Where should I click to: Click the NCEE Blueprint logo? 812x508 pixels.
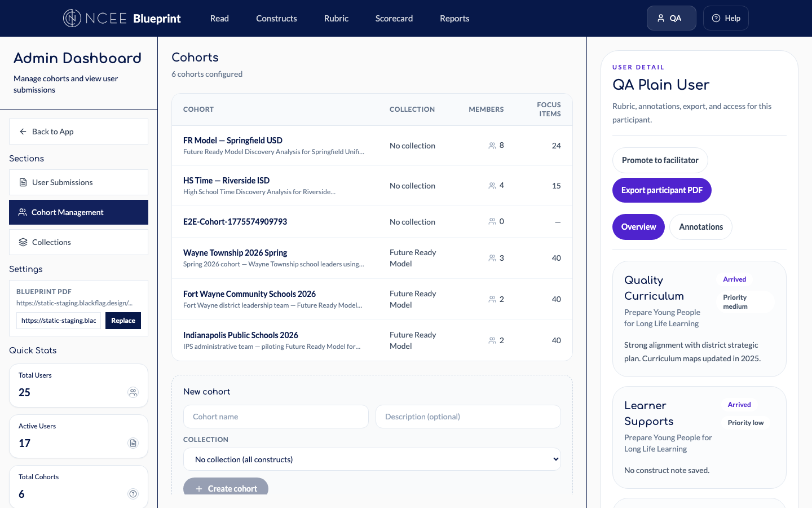coord(122,18)
